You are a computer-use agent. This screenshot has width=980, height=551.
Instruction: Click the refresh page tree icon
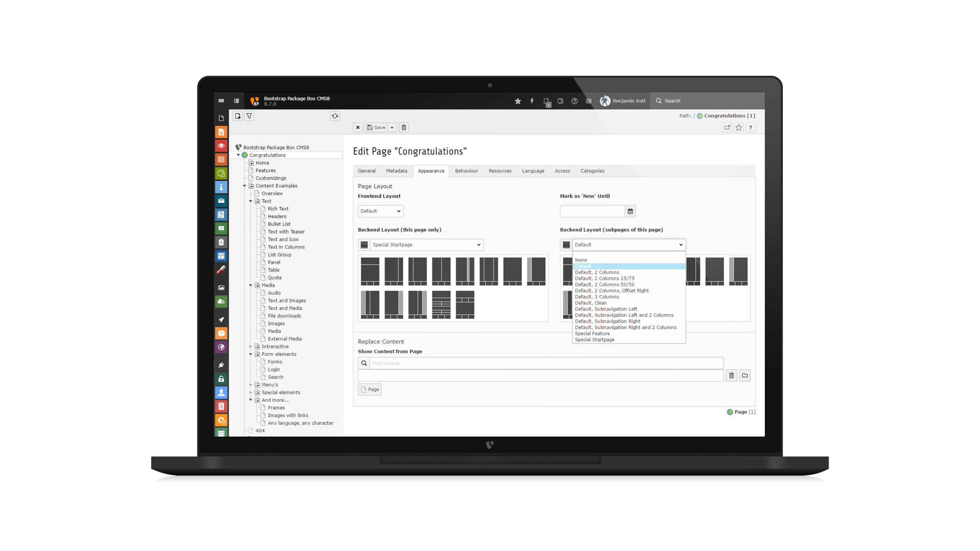[335, 116]
